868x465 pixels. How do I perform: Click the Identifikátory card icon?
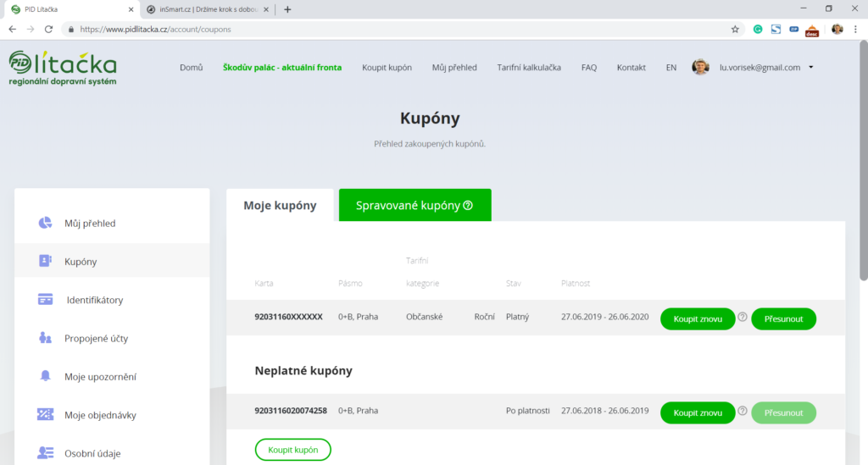pyautogui.click(x=45, y=299)
